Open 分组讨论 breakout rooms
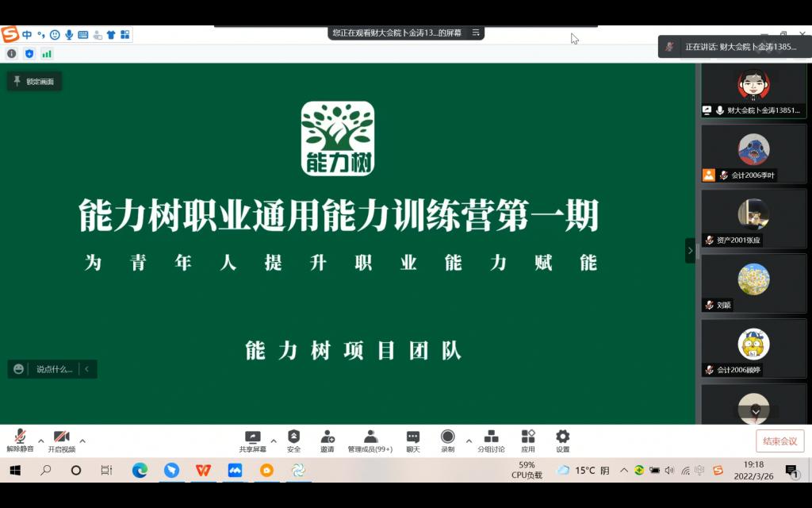Viewport: 812px width, 508px height. click(491, 440)
